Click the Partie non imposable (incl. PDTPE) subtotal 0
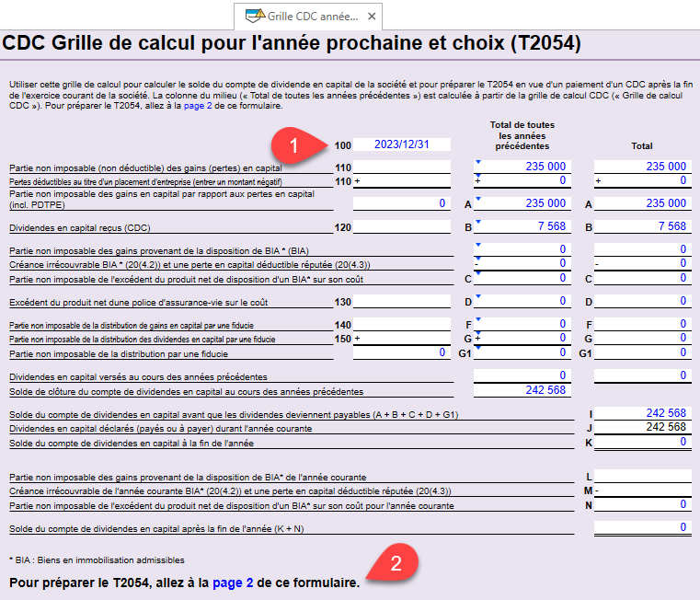Screen dimensions: 700x600 pos(402,203)
